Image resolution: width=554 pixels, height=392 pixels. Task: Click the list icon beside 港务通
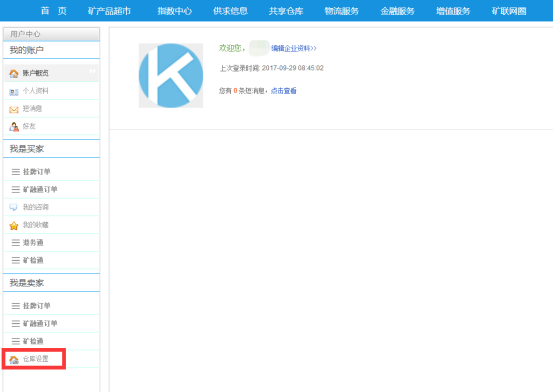click(x=16, y=242)
